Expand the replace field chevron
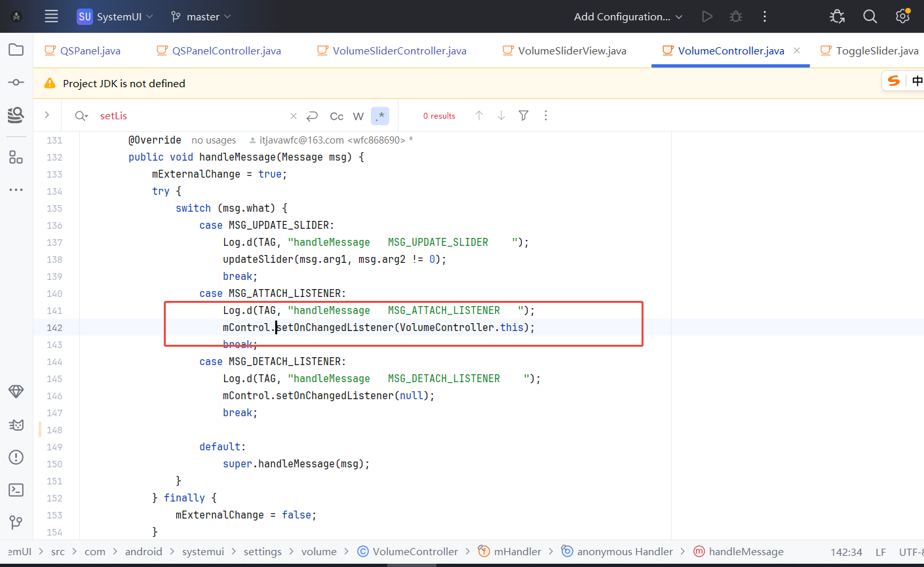 coord(47,115)
